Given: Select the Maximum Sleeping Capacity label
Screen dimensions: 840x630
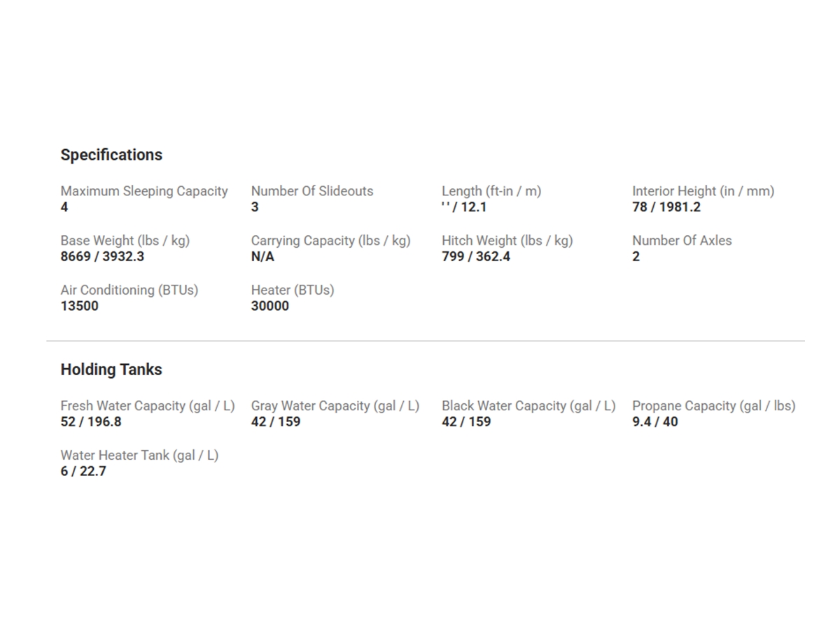Looking at the screenshot, I should pos(144,191).
